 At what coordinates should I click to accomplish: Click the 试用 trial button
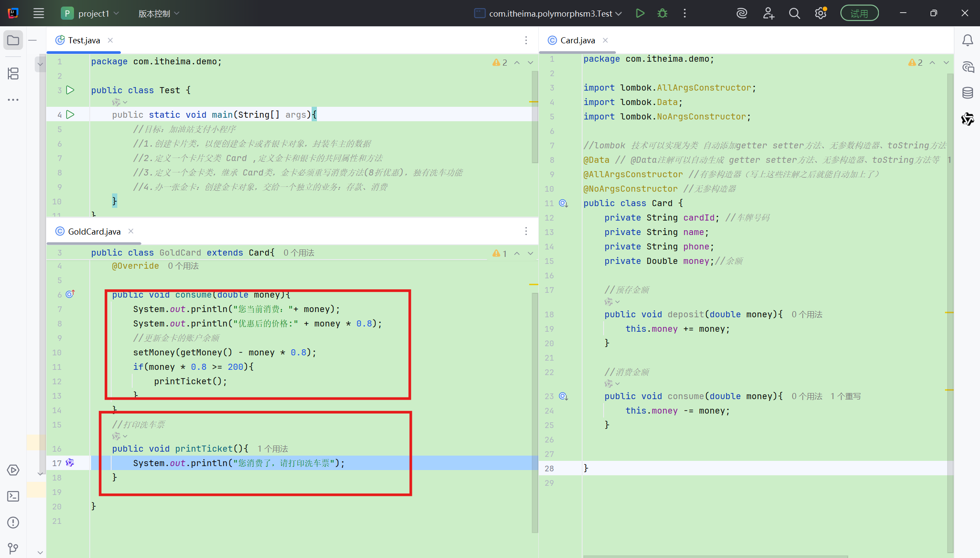(x=859, y=13)
